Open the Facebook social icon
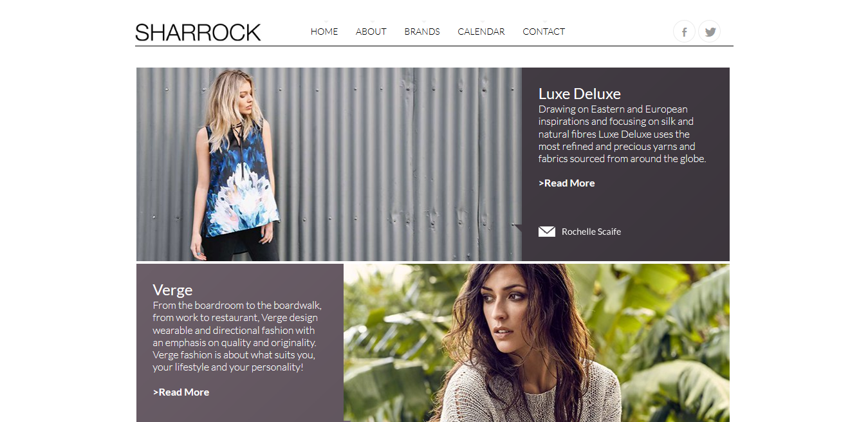The height and width of the screenshot is (422, 868). tap(684, 32)
